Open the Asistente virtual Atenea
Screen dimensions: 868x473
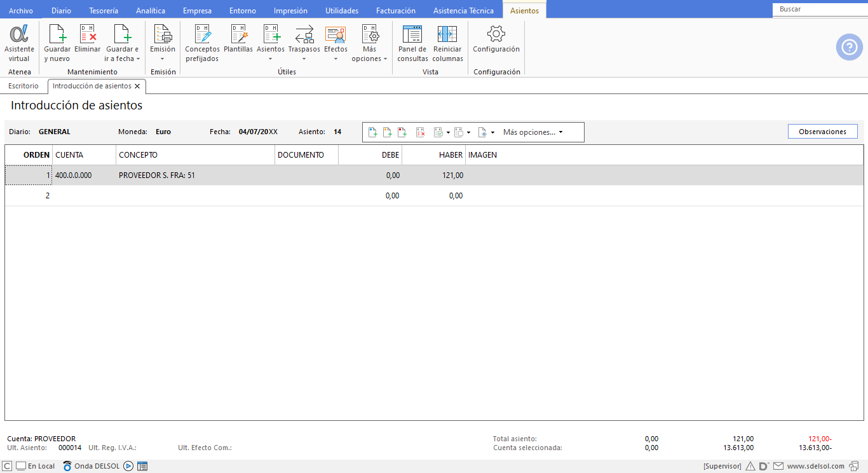tap(19, 43)
